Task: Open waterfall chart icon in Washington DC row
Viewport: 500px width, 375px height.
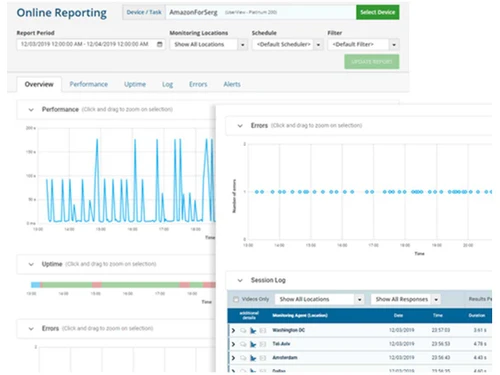Action: [x=253, y=330]
